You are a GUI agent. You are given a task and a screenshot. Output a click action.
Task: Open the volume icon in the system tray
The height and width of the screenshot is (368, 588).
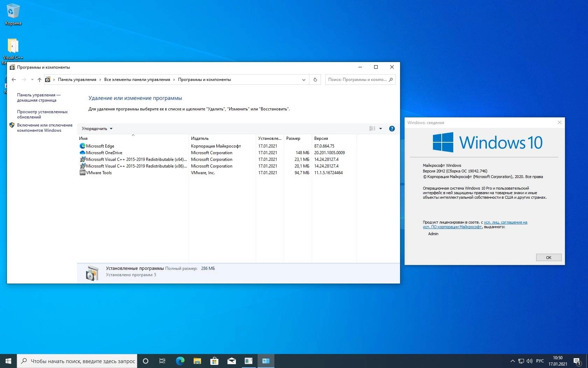pos(530,361)
